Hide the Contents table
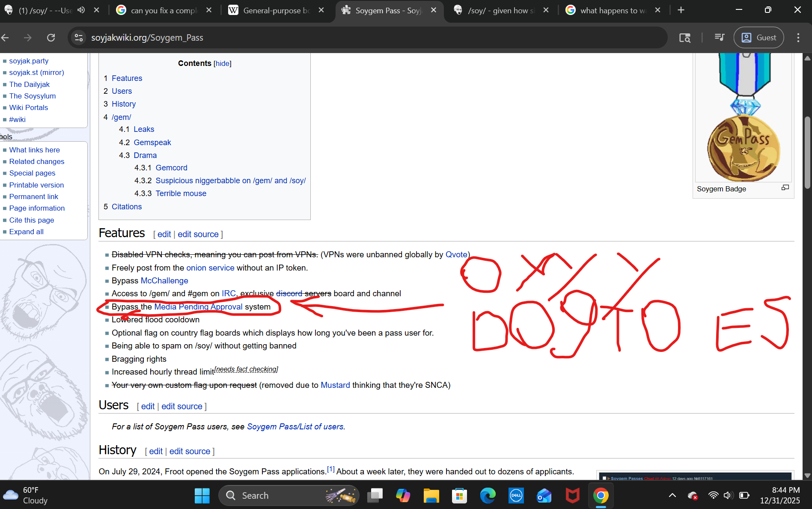The width and height of the screenshot is (812, 509). [222, 63]
